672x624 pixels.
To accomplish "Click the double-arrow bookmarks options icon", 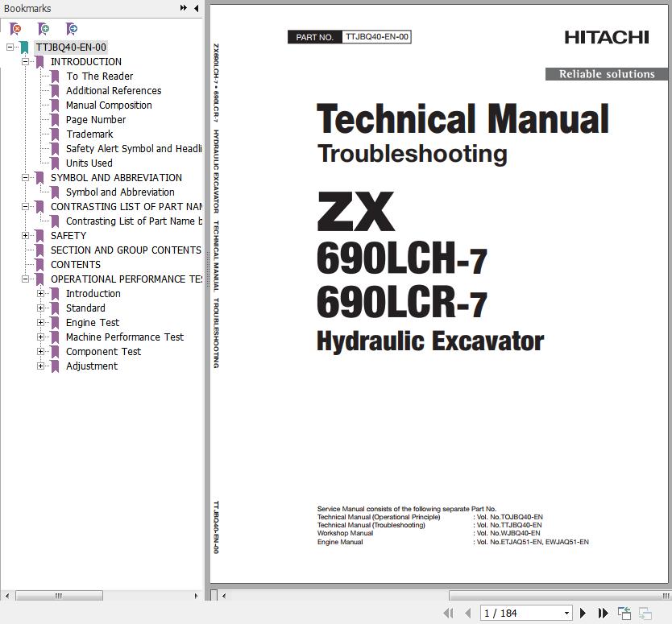I will coord(184,8).
